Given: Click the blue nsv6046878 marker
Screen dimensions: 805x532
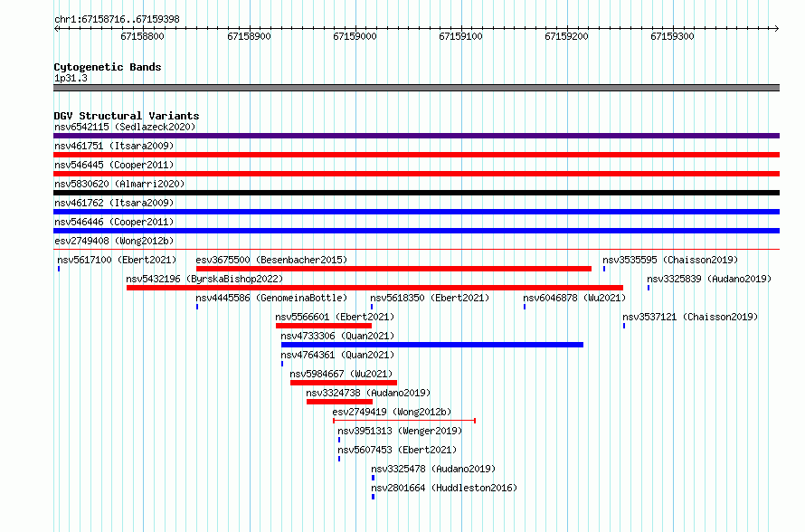Looking at the screenshot, I should coord(525,307).
